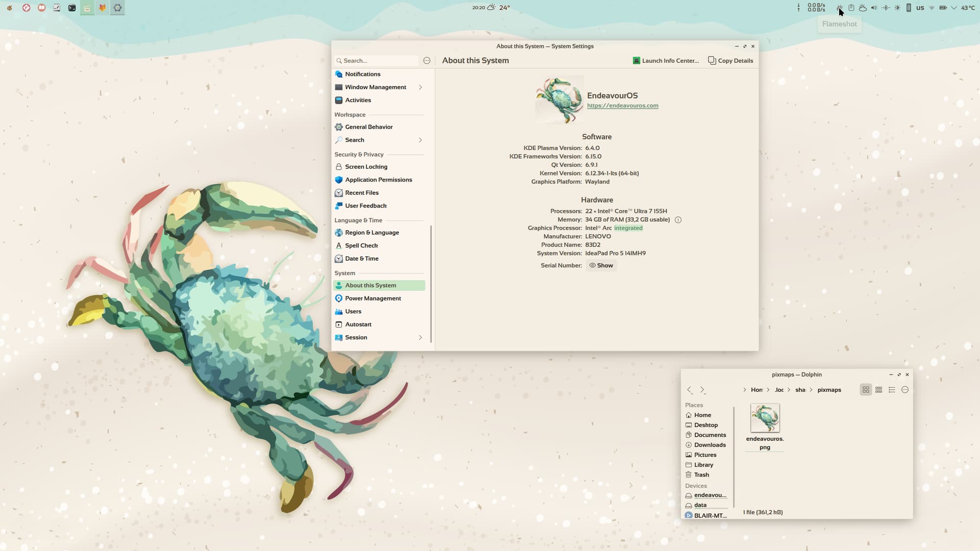Screen dimensions: 980x551
Task: Switch Dolphin to details view mode
Action: point(892,390)
